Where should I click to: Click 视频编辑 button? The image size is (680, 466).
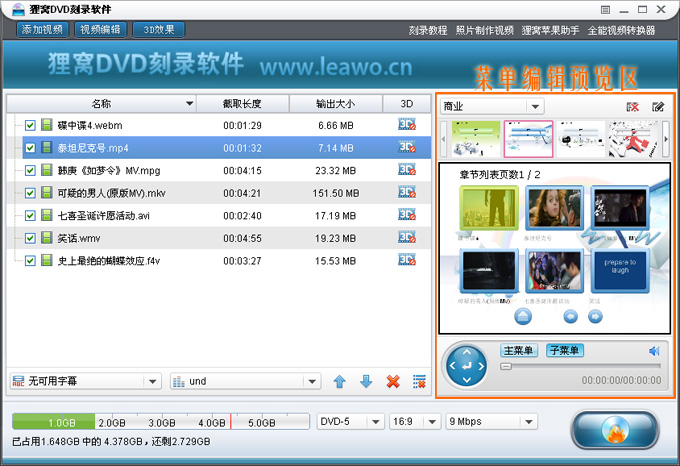(101, 29)
